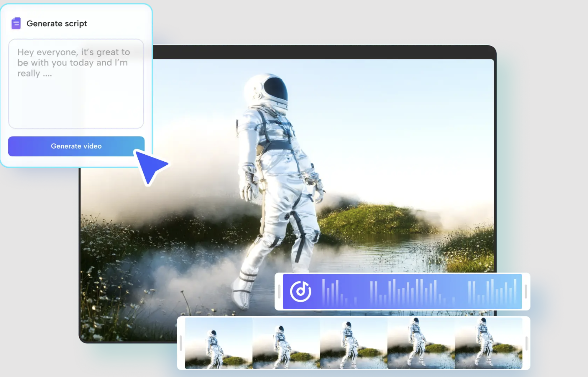The image size is (588, 377).
Task: Grab the audio clip's left trim handle
Action: click(279, 291)
